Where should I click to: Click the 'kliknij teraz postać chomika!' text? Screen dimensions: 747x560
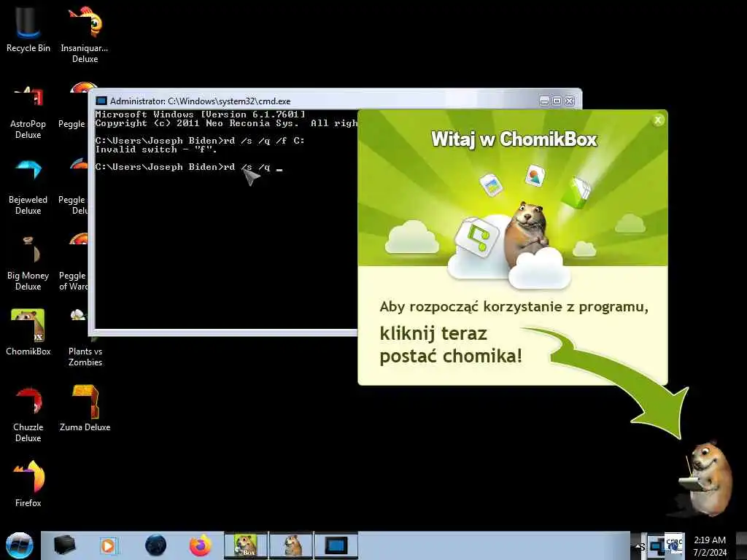pos(451,345)
